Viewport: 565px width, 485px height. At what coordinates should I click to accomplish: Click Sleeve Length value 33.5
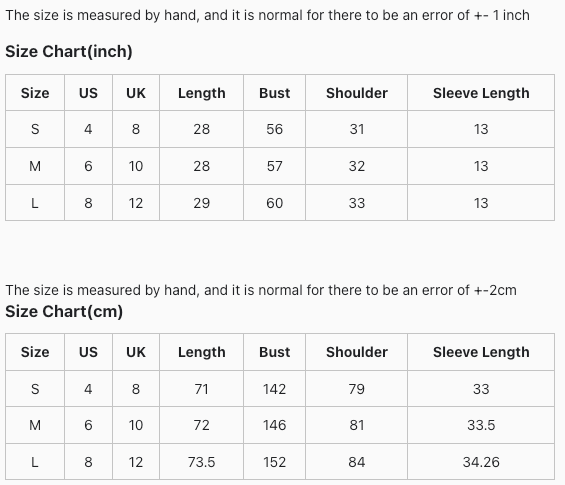(481, 425)
